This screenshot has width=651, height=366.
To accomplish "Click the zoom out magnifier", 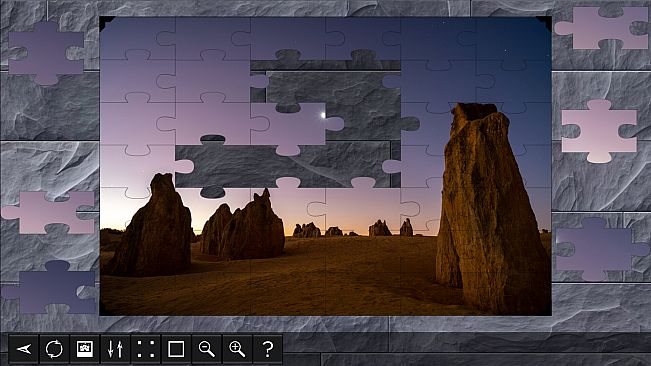I will pyautogui.click(x=207, y=349).
